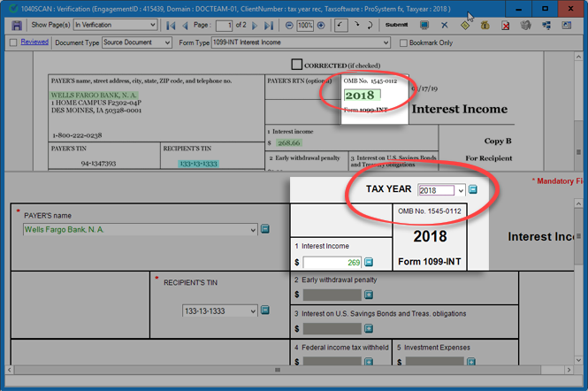Zoom out with the minus icon
The image size is (588, 391).
[289, 26]
